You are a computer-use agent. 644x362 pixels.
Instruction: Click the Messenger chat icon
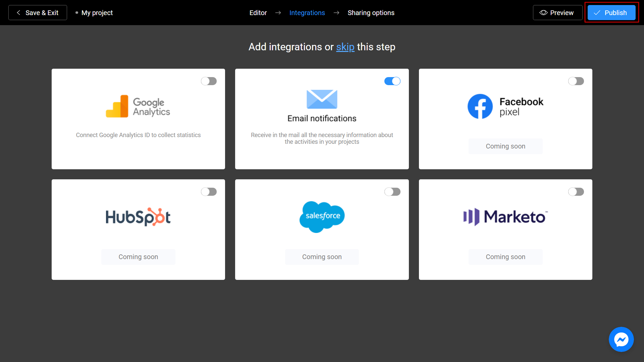coord(622,340)
